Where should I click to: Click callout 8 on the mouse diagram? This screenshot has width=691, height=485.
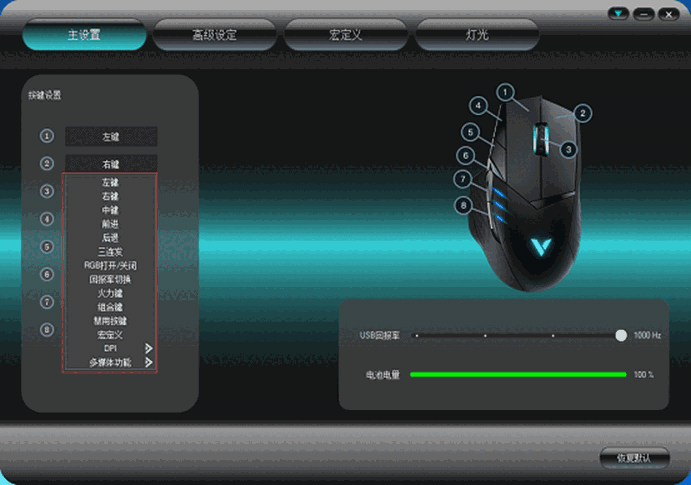pos(463,205)
